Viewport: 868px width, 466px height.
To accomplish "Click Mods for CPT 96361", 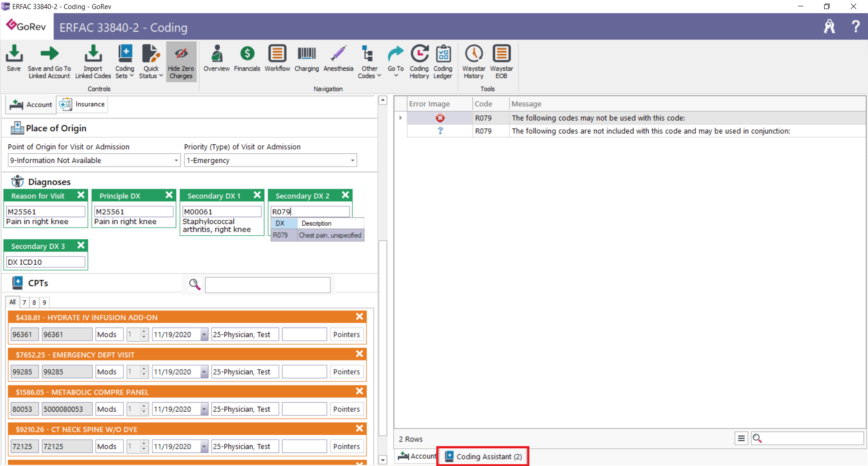I will 109,334.
